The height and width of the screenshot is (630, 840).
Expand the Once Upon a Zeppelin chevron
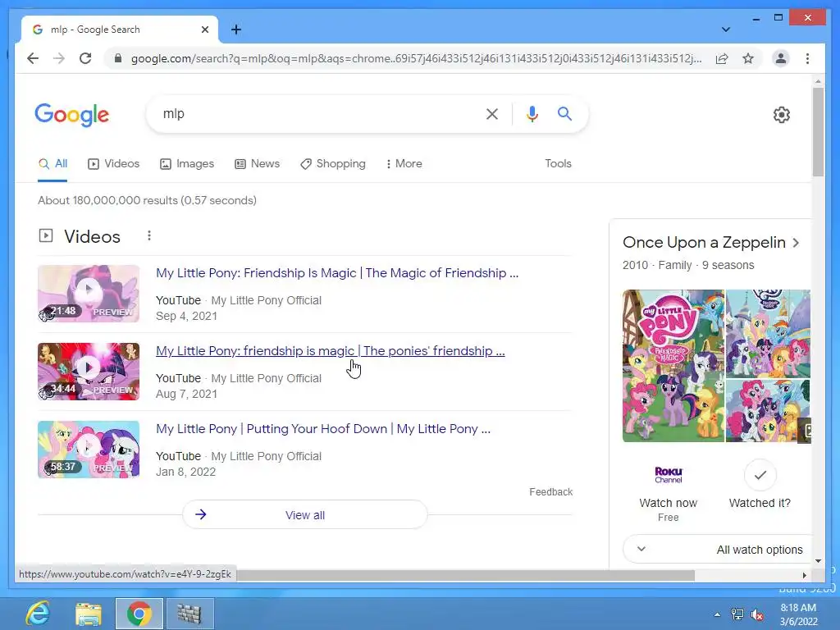796,243
